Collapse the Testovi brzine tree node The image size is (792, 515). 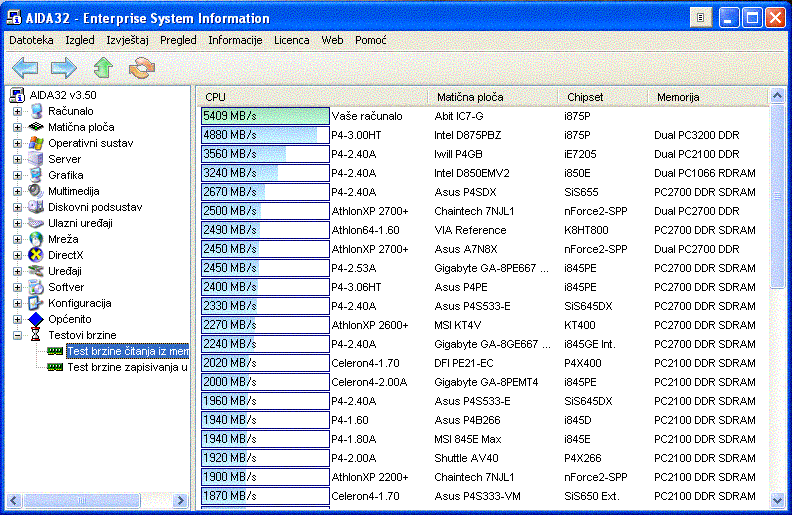pyautogui.click(x=17, y=335)
